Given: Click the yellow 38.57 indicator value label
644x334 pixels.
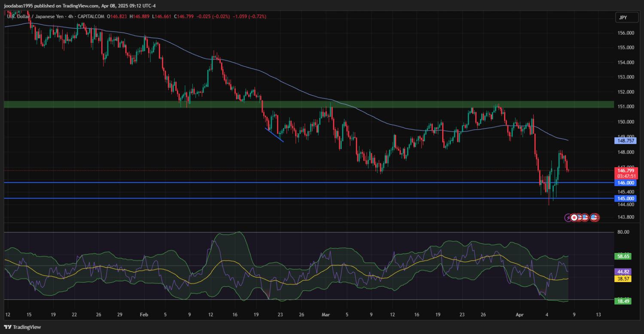Looking at the screenshot, I should [623, 279].
